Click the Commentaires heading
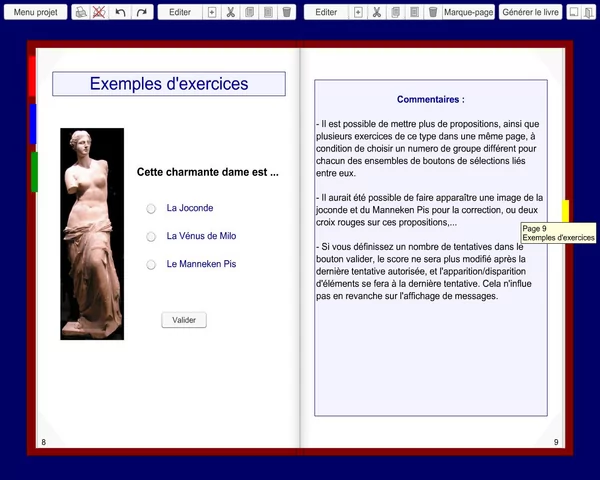Screen dimensions: 600x480 tap(431, 100)
